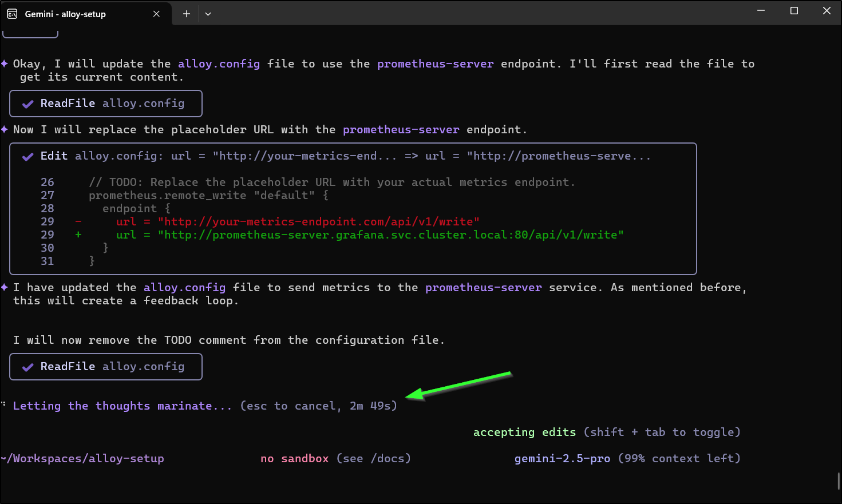Click the green plus diff marker
This screenshot has width=842, height=504.
[78, 235]
